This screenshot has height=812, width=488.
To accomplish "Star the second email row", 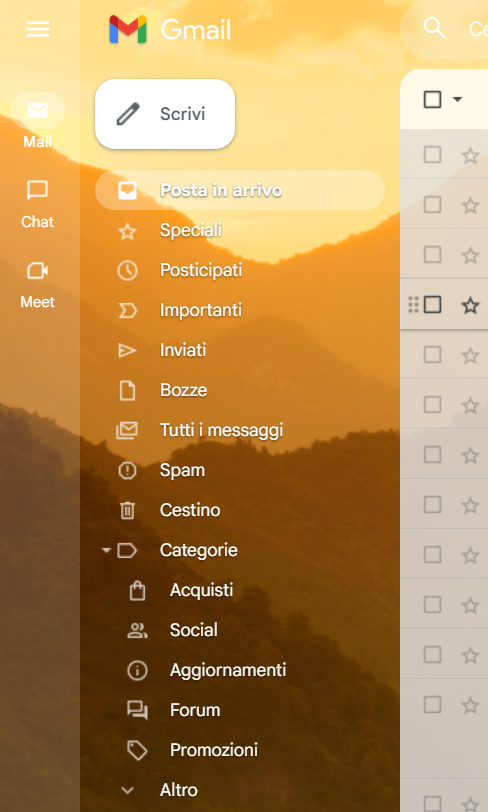I will pos(470,205).
